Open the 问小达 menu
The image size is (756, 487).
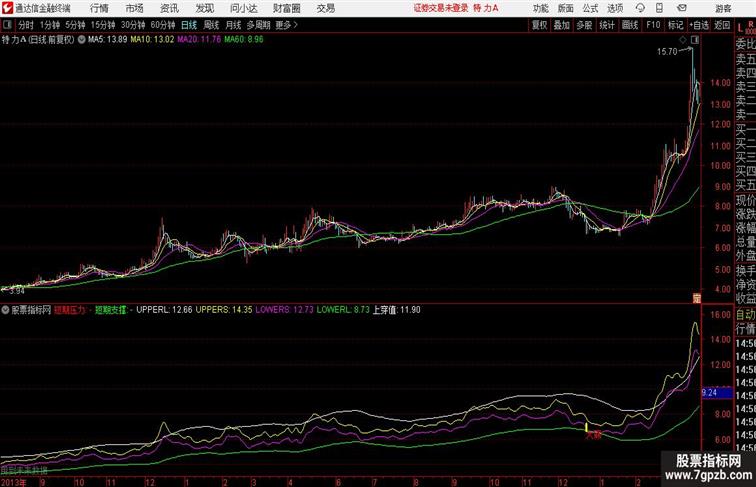point(243,8)
